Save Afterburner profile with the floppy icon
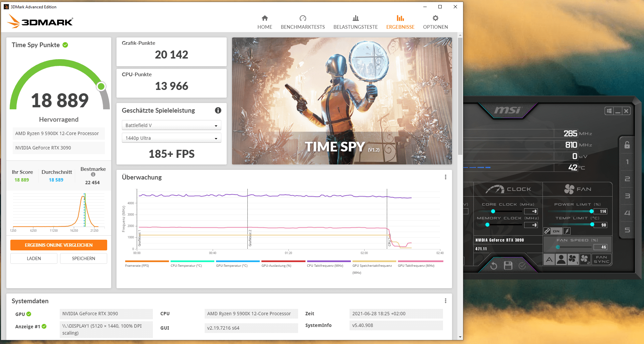This screenshot has width=644, height=344. pos(508,266)
